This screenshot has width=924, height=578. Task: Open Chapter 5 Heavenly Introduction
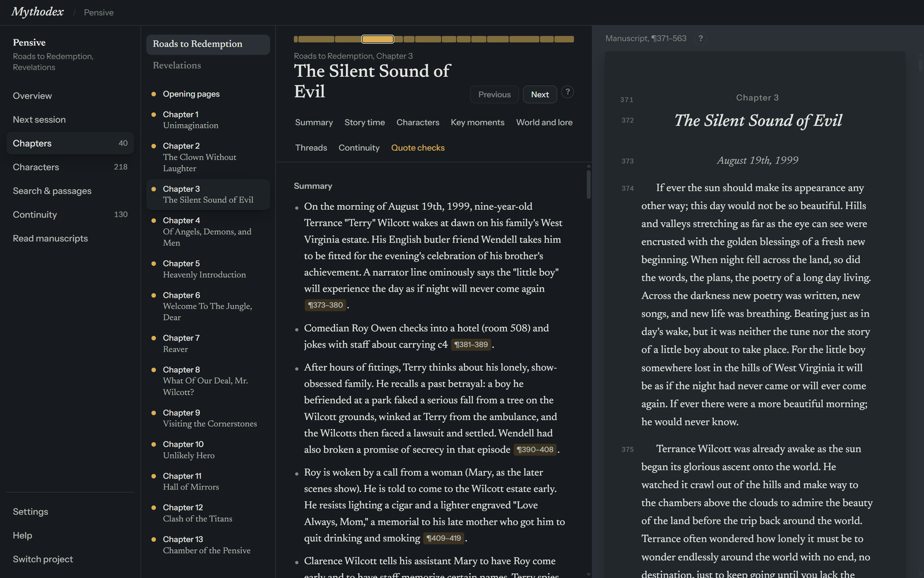(x=208, y=269)
